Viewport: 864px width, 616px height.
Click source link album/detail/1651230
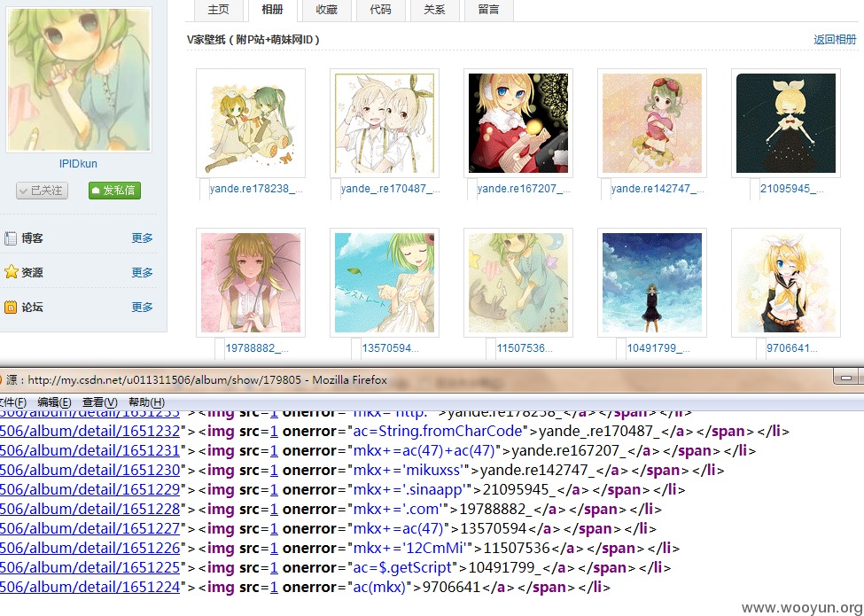click(x=90, y=471)
